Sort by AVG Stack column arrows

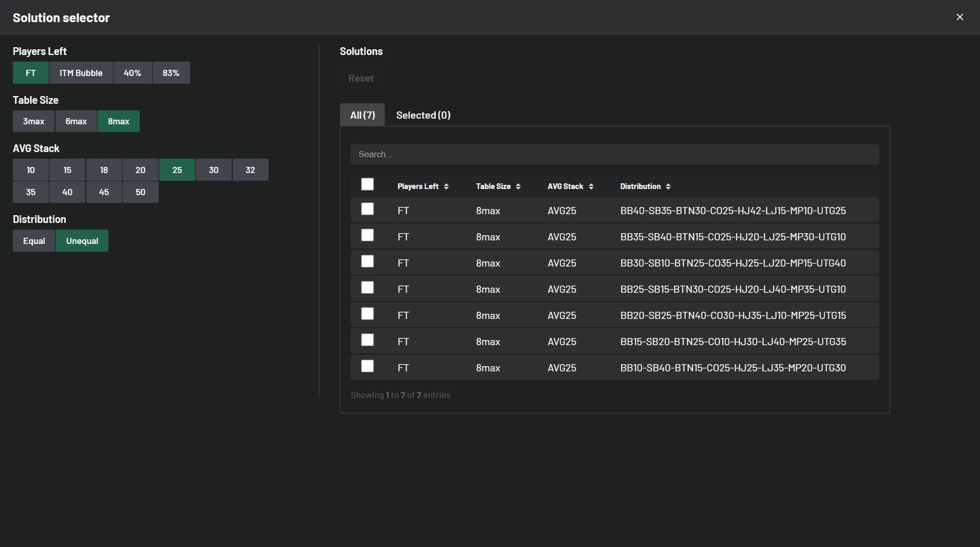click(x=591, y=186)
